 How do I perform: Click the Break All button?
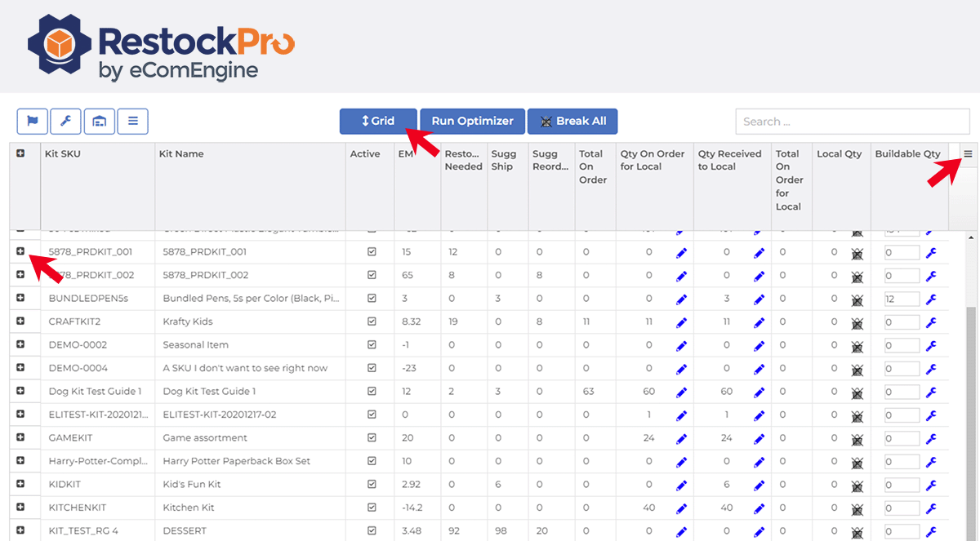(x=572, y=122)
